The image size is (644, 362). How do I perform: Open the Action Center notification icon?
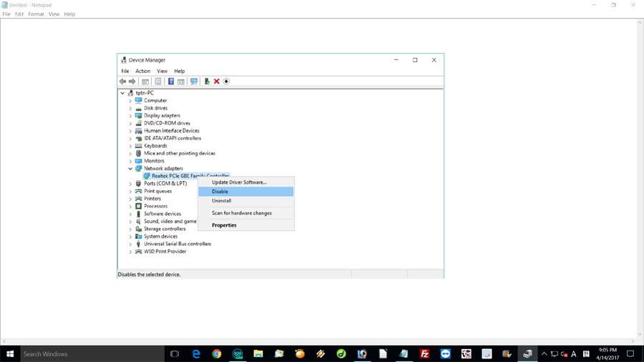[630, 354]
